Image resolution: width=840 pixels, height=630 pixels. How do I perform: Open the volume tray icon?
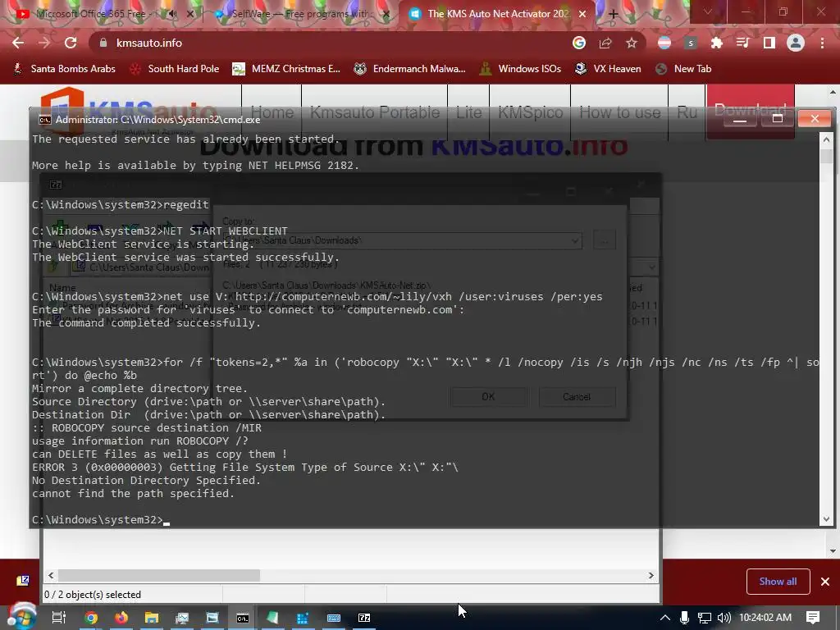tap(724, 618)
